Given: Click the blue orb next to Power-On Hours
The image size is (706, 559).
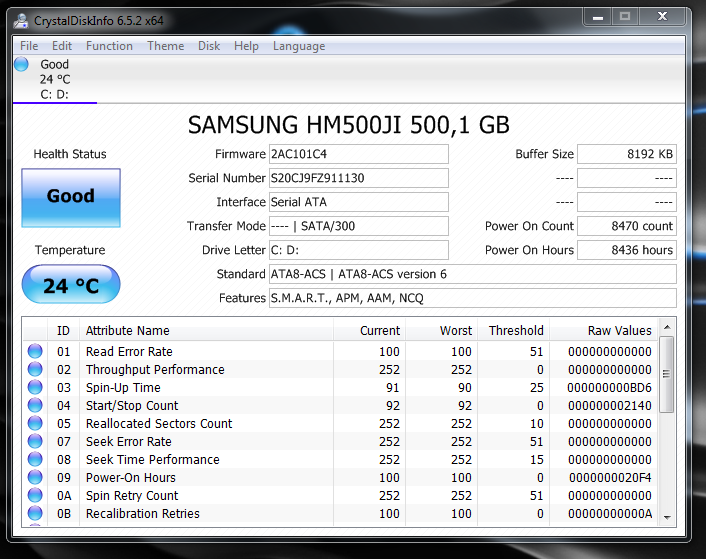Looking at the screenshot, I should coord(35,478).
